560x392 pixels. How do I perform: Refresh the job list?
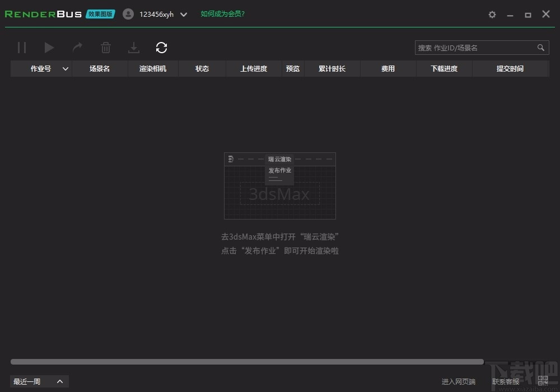(161, 48)
